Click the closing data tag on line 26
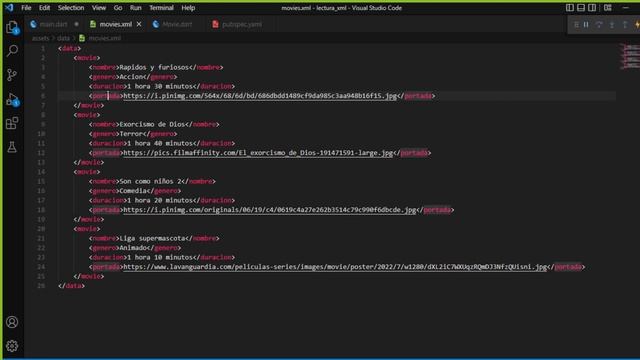This screenshot has height=360, width=640. coord(71,286)
